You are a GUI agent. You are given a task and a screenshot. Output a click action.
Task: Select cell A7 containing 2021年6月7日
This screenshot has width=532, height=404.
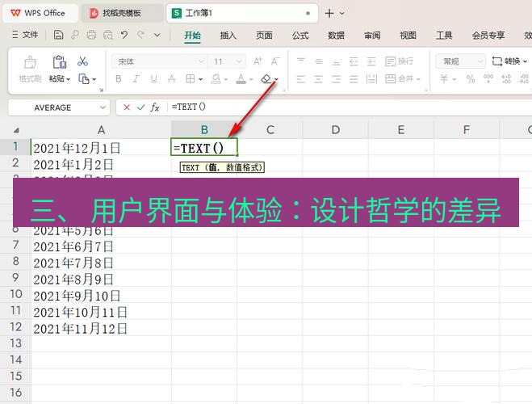(x=101, y=246)
